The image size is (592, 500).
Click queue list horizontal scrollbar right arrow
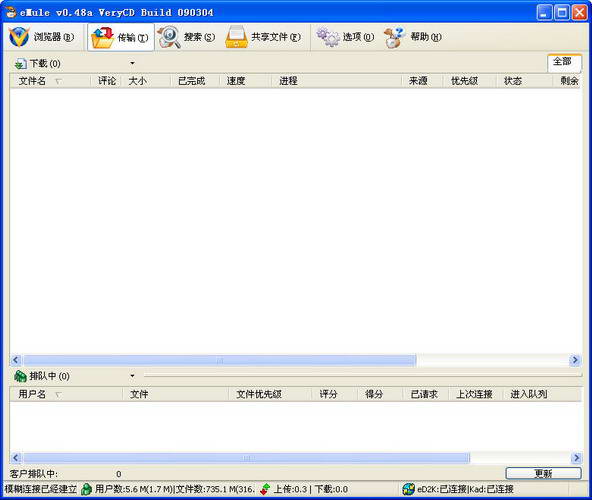576,458
